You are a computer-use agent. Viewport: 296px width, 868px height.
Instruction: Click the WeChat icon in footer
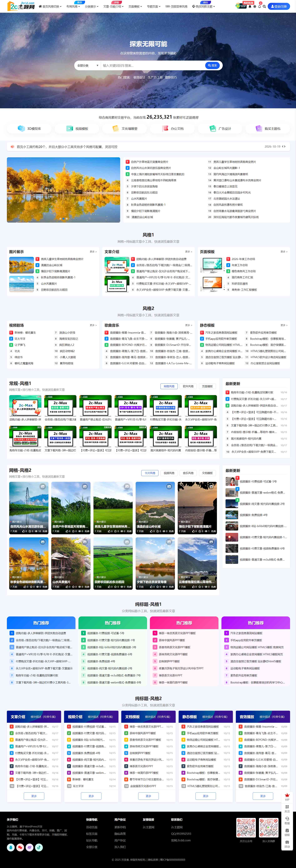point(20,847)
